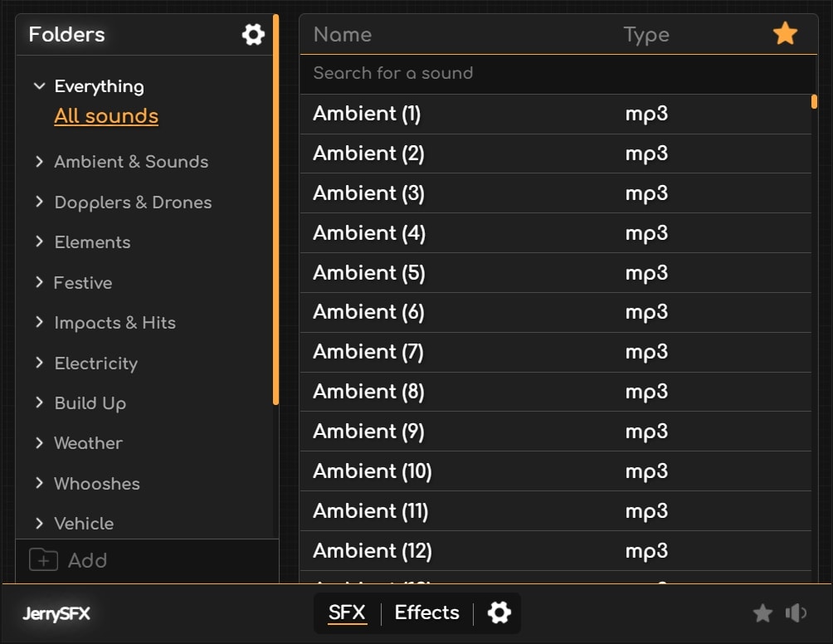Collapse the Everything folder
The height and width of the screenshot is (644, 833).
(39, 86)
